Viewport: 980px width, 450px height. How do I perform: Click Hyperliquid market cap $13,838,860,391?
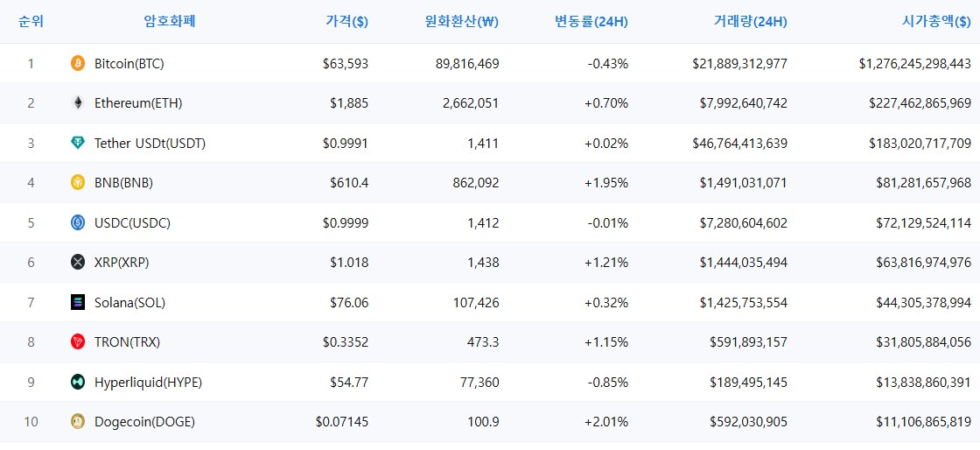[924, 382]
